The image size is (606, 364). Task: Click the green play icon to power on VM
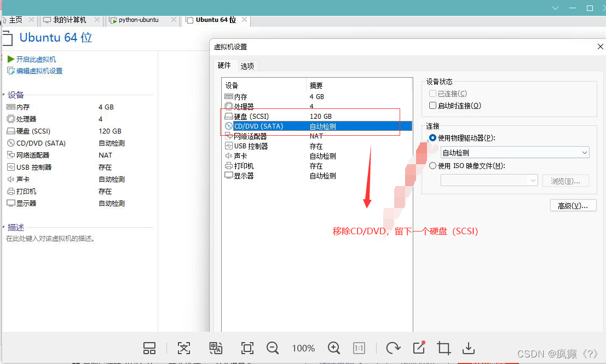tap(11, 59)
